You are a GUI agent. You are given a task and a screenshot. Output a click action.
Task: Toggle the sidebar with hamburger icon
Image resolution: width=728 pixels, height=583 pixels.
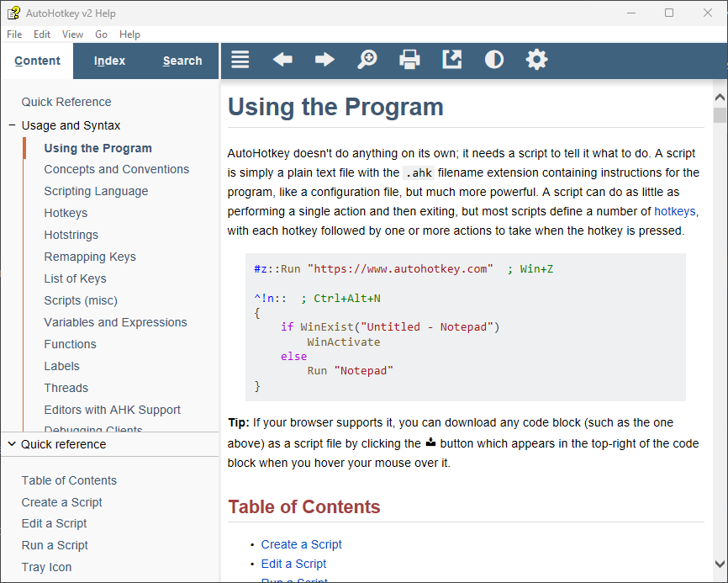pyautogui.click(x=240, y=60)
